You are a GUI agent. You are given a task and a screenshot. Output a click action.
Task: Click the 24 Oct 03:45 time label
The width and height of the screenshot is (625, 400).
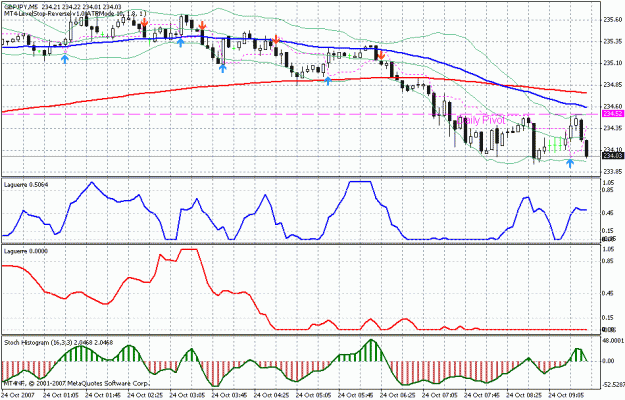point(228,395)
